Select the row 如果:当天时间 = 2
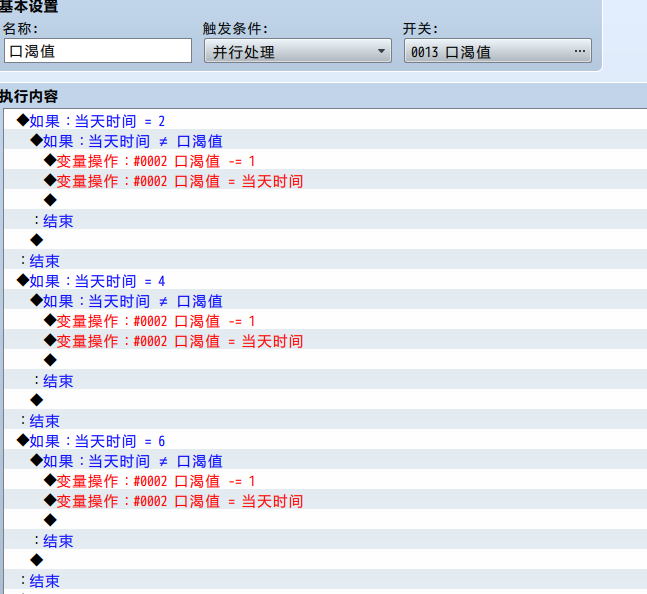 pyautogui.click(x=325, y=120)
